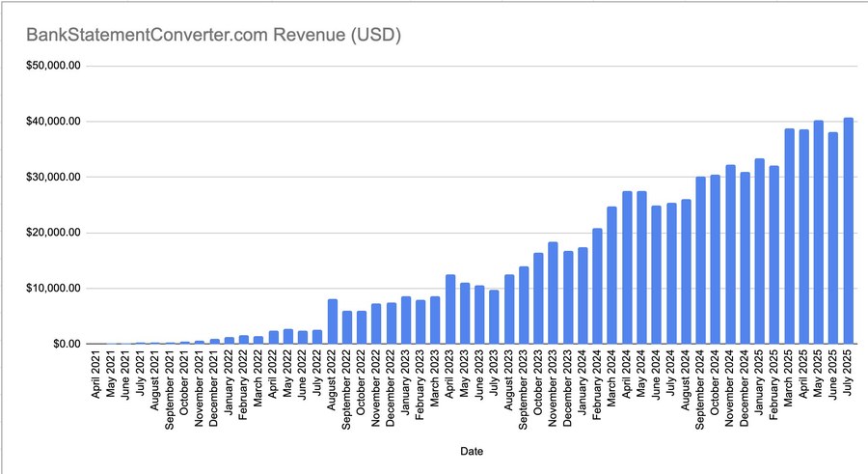Select the February 2024 revenue bar
This screenshot has height=474, width=868.
click(x=597, y=286)
